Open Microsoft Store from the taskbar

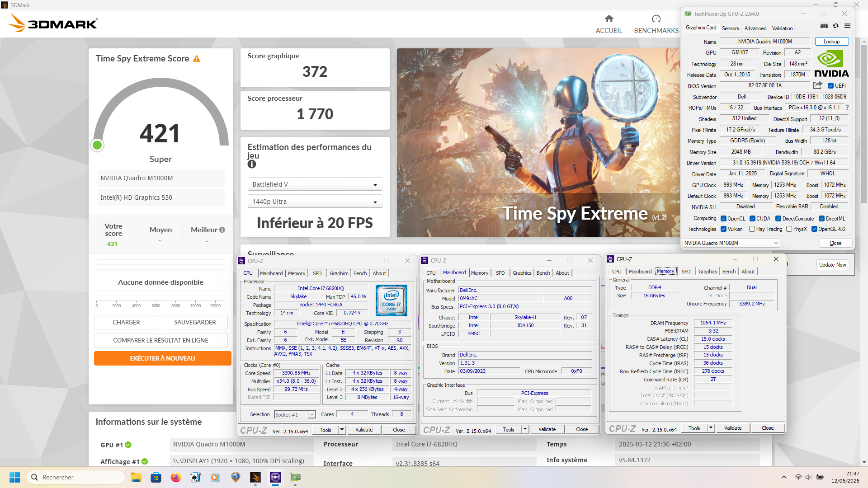pyautogui.click(x=156, y=477)
